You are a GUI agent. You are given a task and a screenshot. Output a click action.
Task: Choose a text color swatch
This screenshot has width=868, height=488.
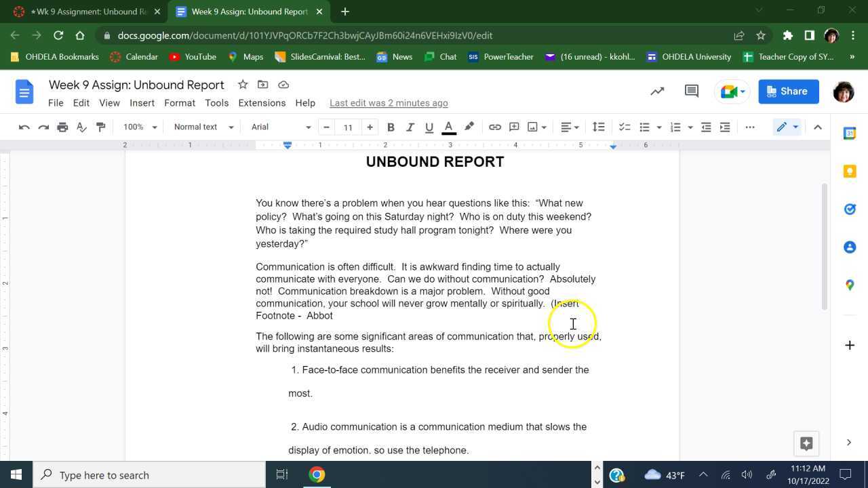448,127
